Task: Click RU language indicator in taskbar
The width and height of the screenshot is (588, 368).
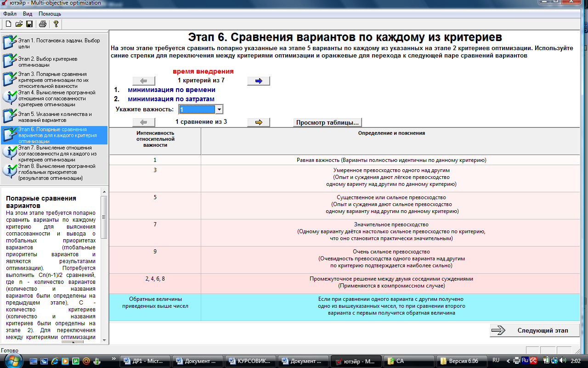Action: (x=496, y=361)
